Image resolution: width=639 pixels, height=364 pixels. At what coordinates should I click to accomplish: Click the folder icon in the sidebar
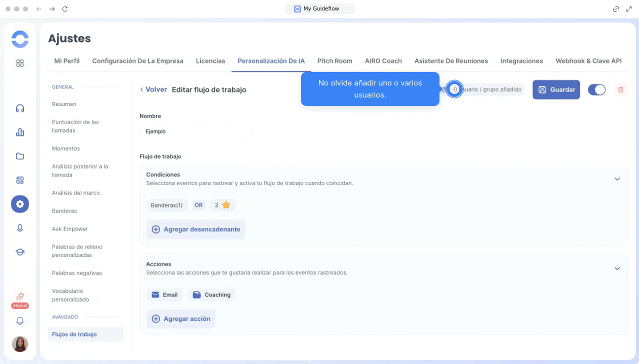[x=20, y=156]
